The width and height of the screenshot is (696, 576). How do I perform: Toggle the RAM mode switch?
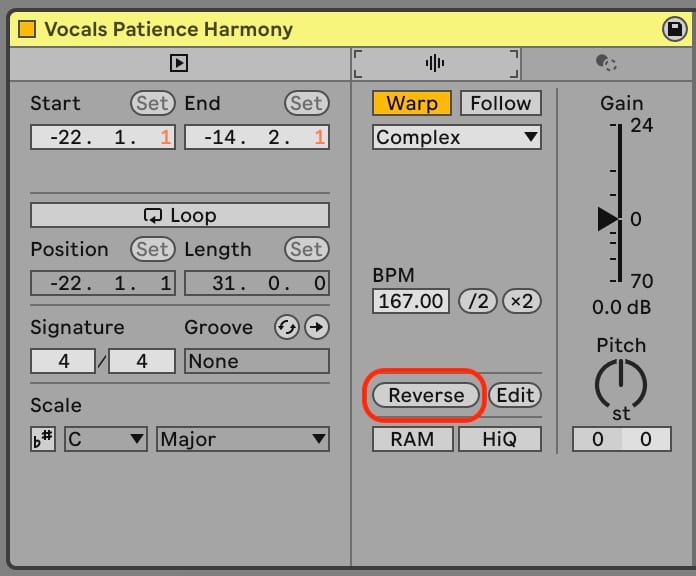click(x=412, y=439)
